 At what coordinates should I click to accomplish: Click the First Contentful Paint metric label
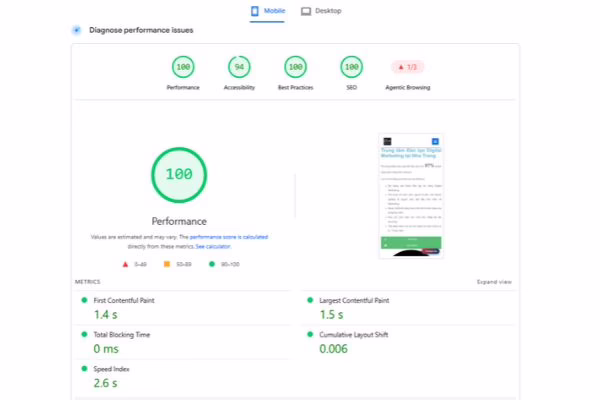(124, 300)
